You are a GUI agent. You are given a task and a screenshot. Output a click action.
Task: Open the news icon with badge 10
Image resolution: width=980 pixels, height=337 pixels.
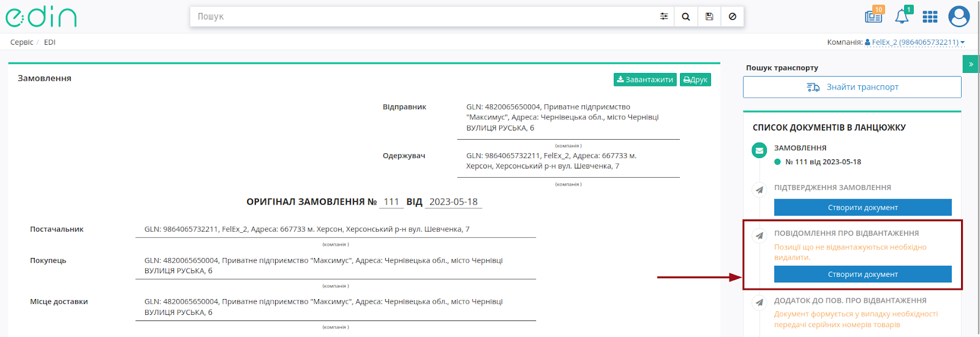click(x=874, y=16)
